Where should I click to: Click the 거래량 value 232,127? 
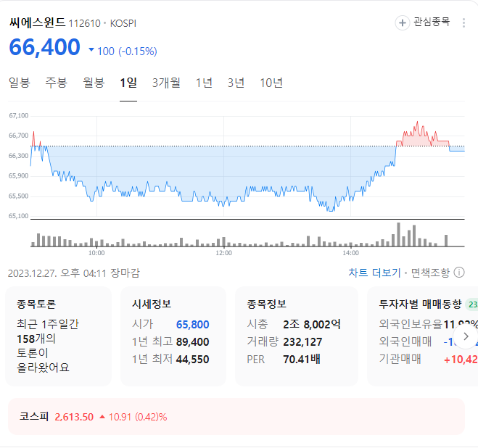302,342
